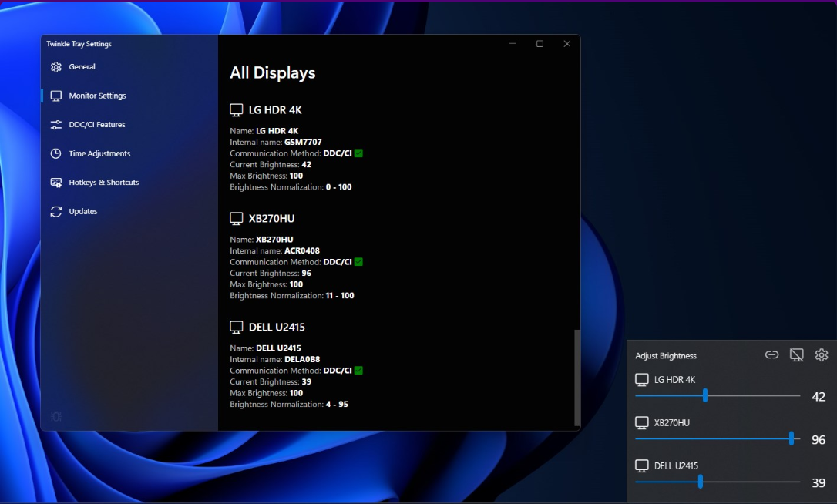Adjust the XB270HU brightness slider
Screen dimensions: 837x504
point(718,438)
